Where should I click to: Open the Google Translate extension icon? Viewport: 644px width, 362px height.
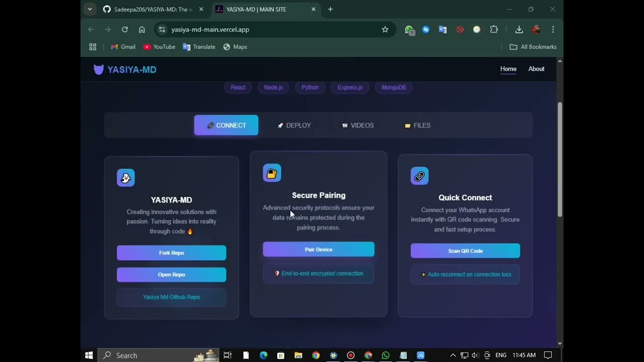click(x=443, y=30)
